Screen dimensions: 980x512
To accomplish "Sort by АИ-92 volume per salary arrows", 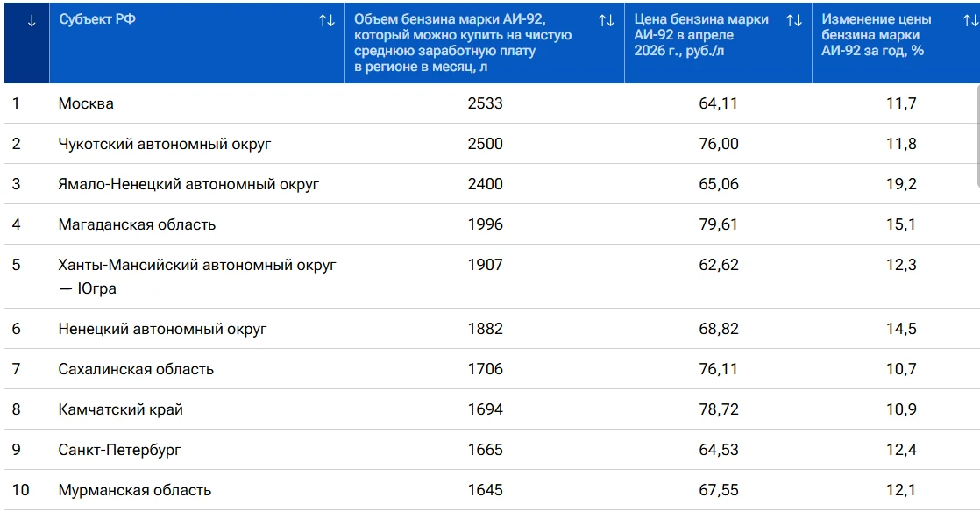I will point(607,21).
